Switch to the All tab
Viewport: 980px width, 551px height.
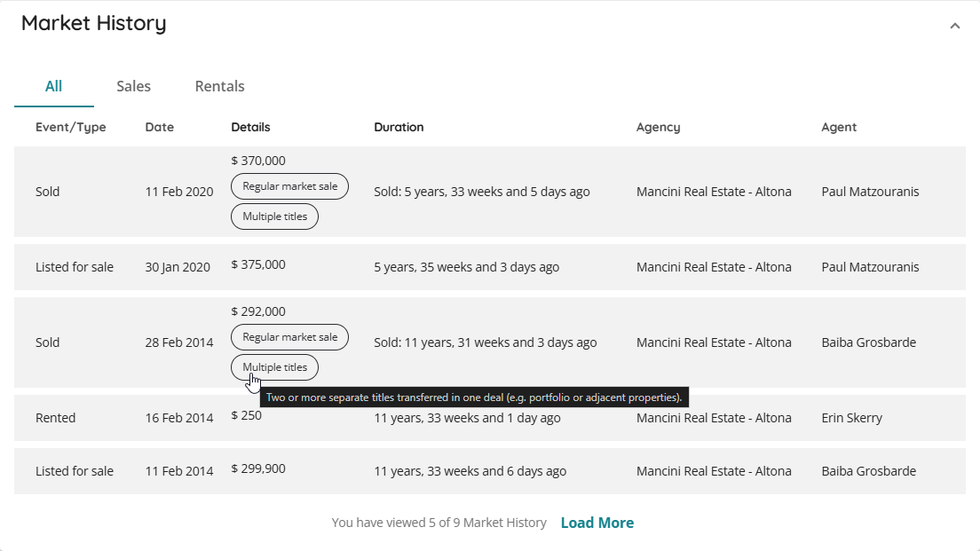(53, 86)
